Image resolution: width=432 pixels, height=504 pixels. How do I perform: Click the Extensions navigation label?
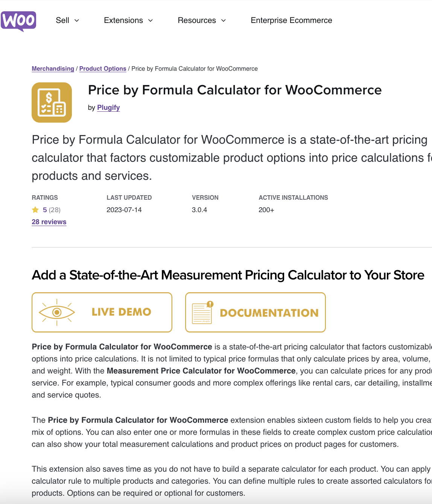(x=123, y=21)
